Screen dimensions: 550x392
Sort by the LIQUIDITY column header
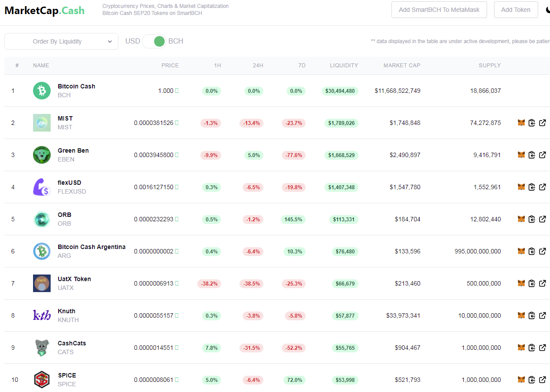344,66
